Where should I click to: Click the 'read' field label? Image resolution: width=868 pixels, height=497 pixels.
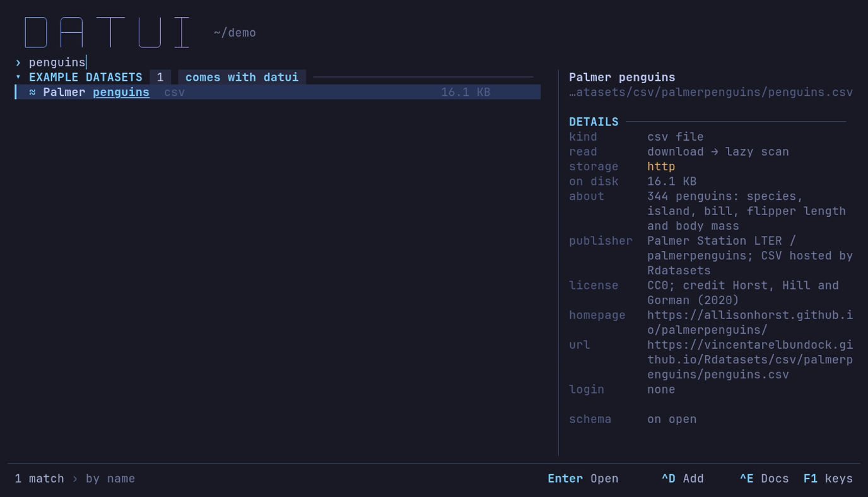tap(583, 151)
